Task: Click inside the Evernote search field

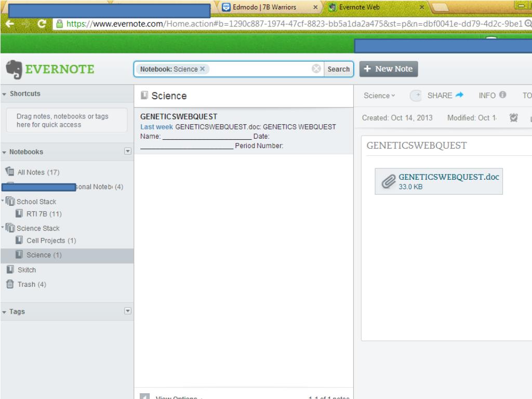Action: coord(260,69)
